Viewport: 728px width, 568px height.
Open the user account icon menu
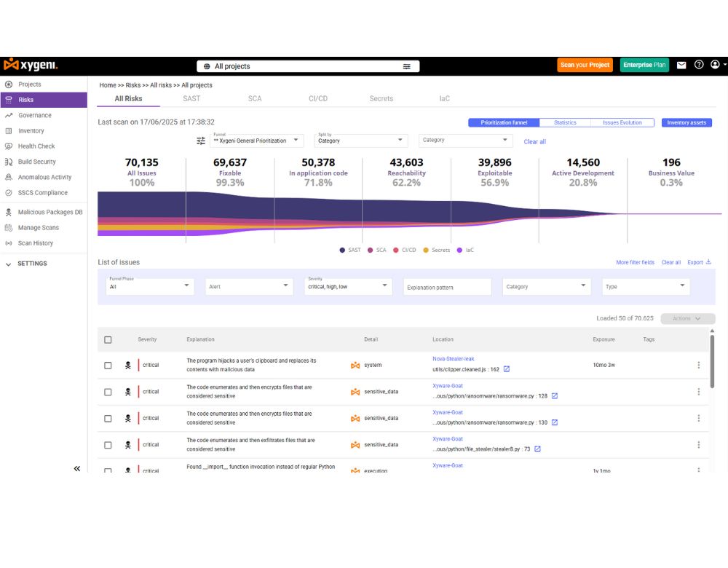point(716,65)
